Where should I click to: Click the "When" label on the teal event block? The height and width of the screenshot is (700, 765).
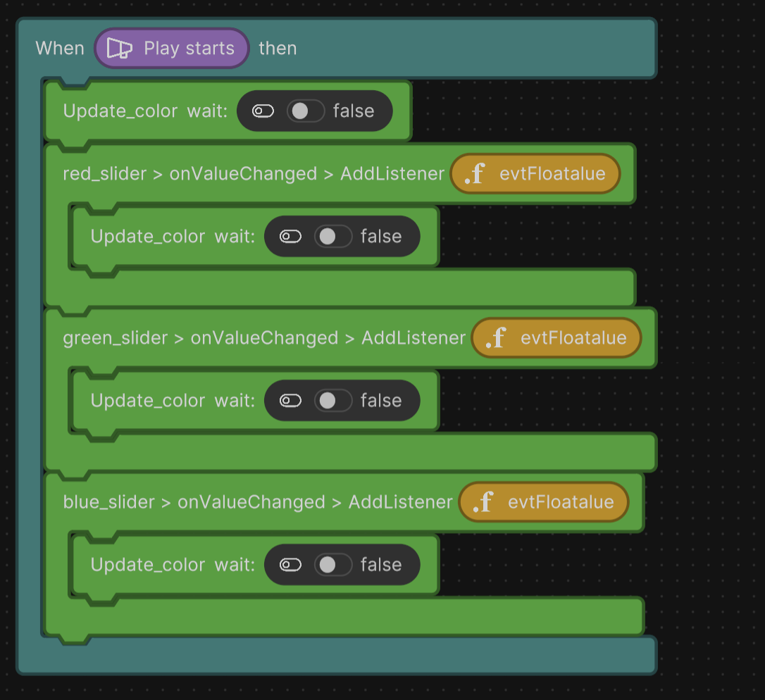click(x=60, y=48)
